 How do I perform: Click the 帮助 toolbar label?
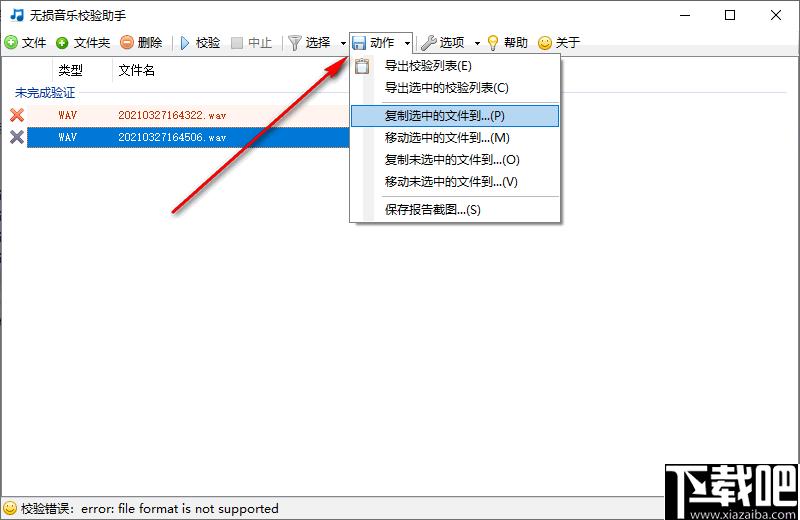point(516,43)
